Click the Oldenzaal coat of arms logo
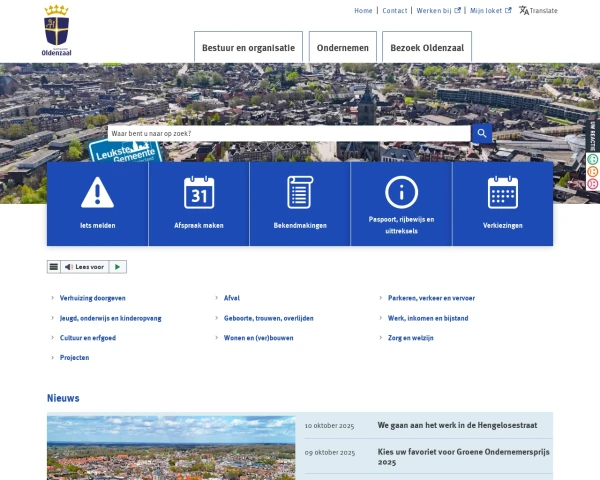Viewport: 600px width, 480px height. pyautogui.click(x=58, y=28)
